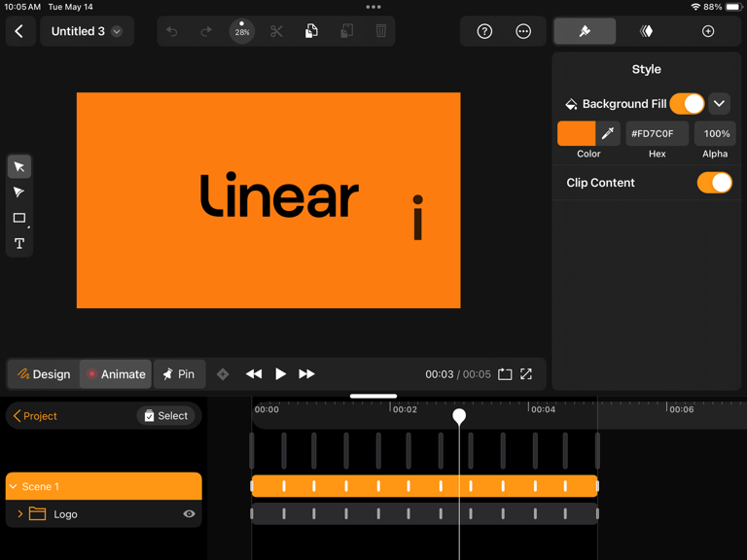Image resolution: width=747 pixels, height=560 pixels.
Task: Tap the battery status indicator
Action: click(x=733, y=7)
